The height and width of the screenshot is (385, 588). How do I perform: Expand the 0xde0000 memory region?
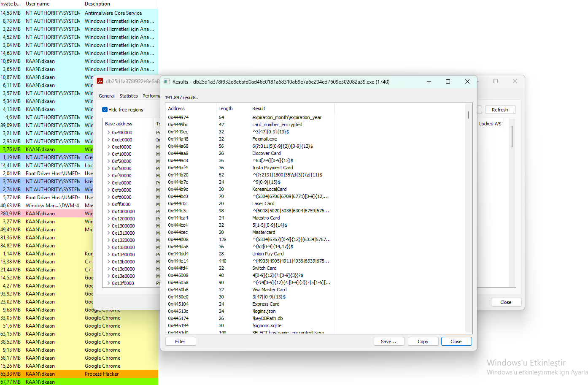pos(108,140)
